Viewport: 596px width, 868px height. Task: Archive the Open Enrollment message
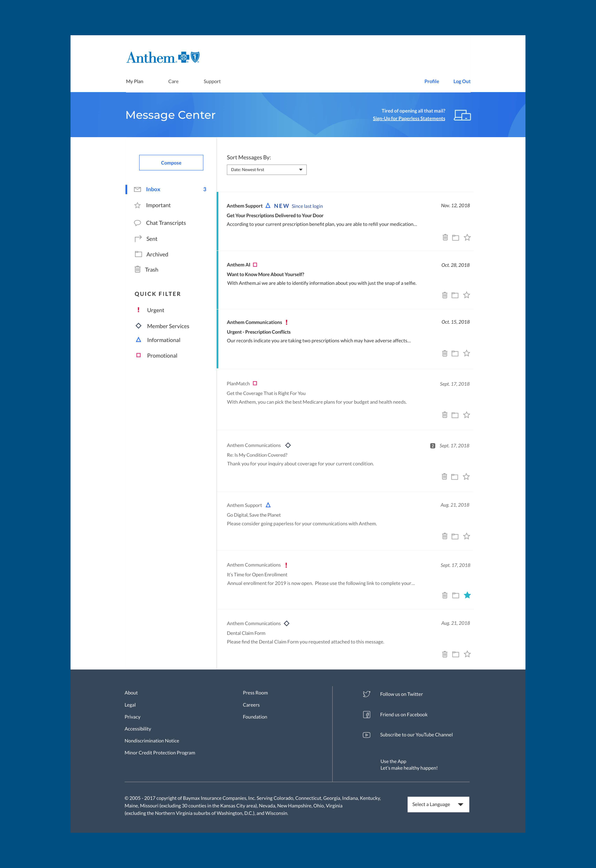click(x=456, y=595)
